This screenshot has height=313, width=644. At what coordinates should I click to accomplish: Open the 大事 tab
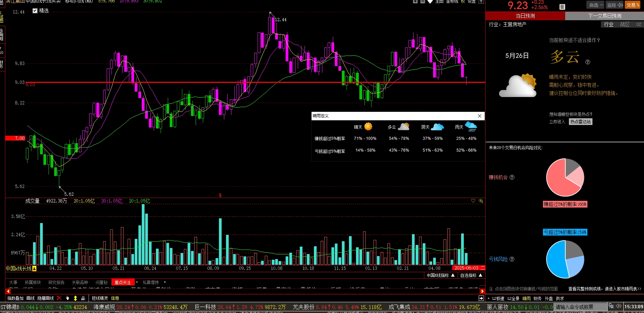(x=13, y=282)
